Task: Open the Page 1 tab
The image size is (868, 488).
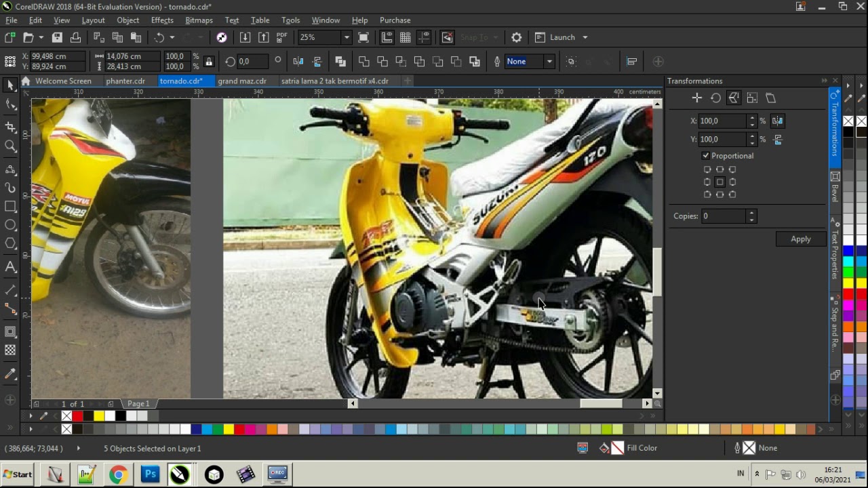Action: [x=138, y=404]
